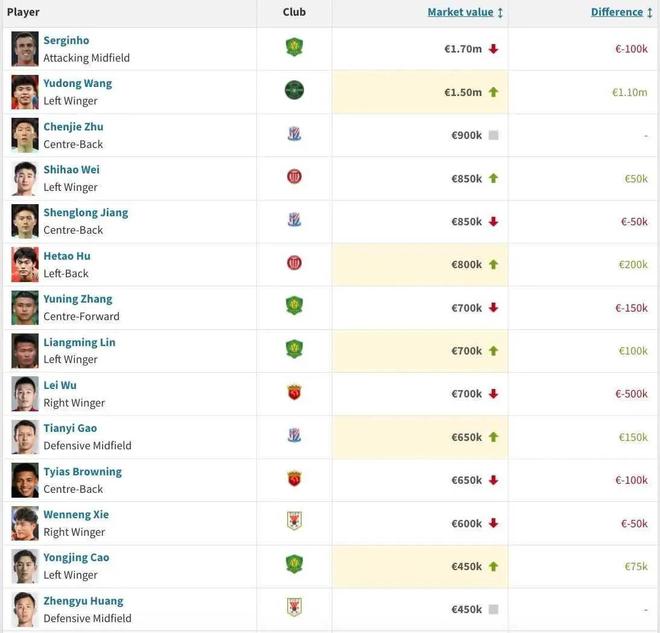Click Zhengyu Huang's club crest icon
Viewport: 660px width, 633px height.
tap(294, 607)
